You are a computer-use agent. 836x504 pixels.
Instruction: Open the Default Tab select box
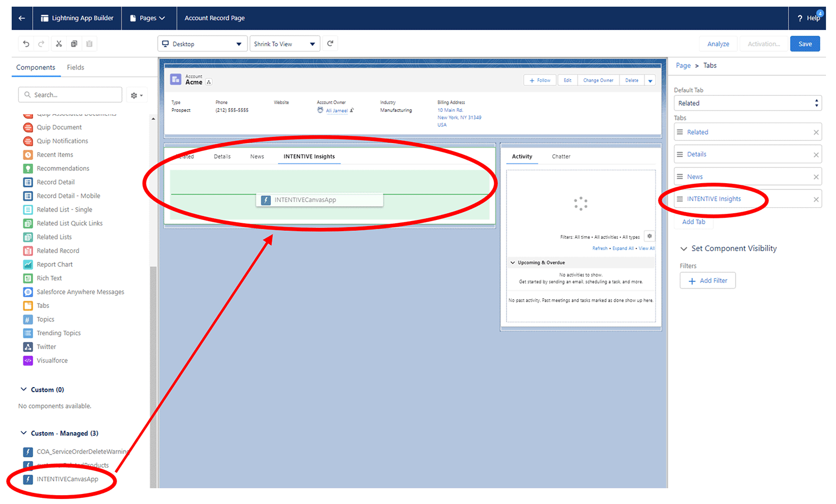click(747, 103)
